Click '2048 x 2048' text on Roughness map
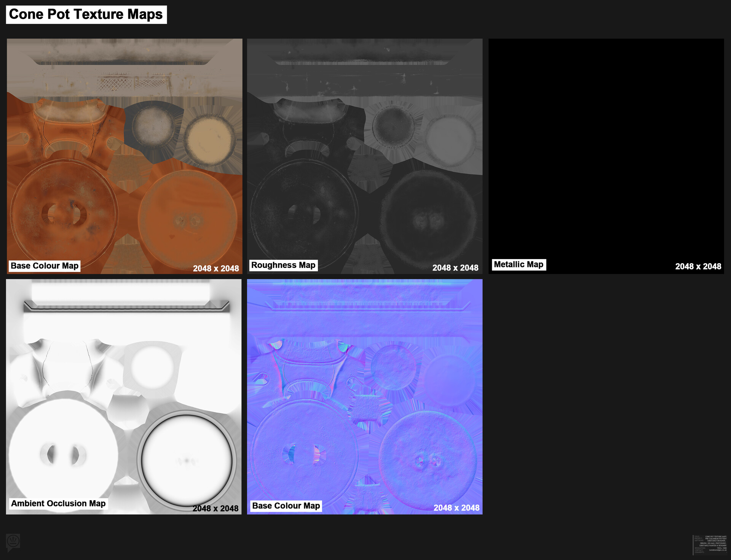The width and height of the screenshot is (731, 560). point(455,268)
